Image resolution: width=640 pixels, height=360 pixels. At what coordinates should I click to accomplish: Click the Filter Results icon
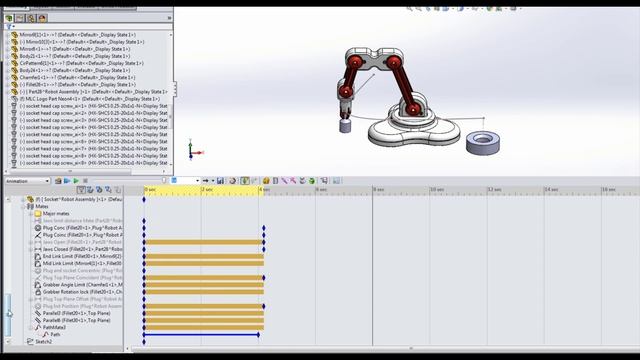pyautogui.click(x=118, y=190)
